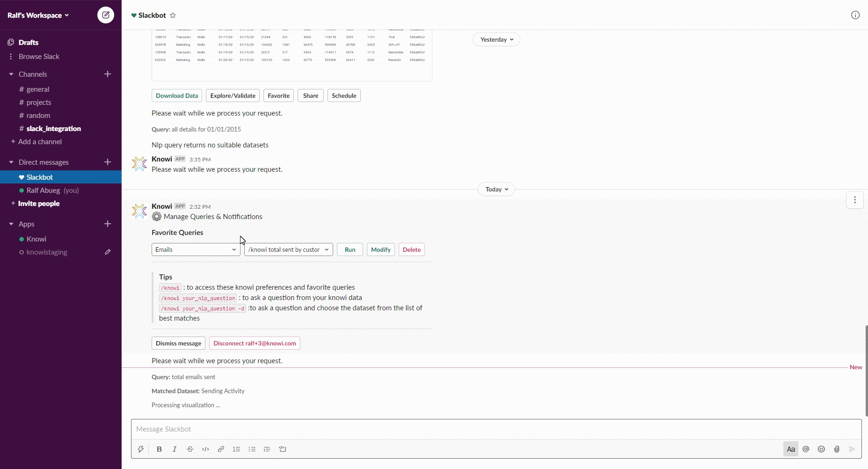This screenshot has width=868, height=469.
Task: Open the Emails dataset dropdown
Action: tap(196, 249)
